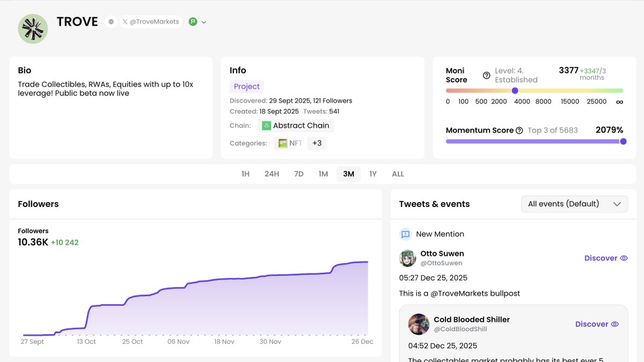Click the 26 Dec chart axis label
644x362 pixels.
(x=363, y=342)
